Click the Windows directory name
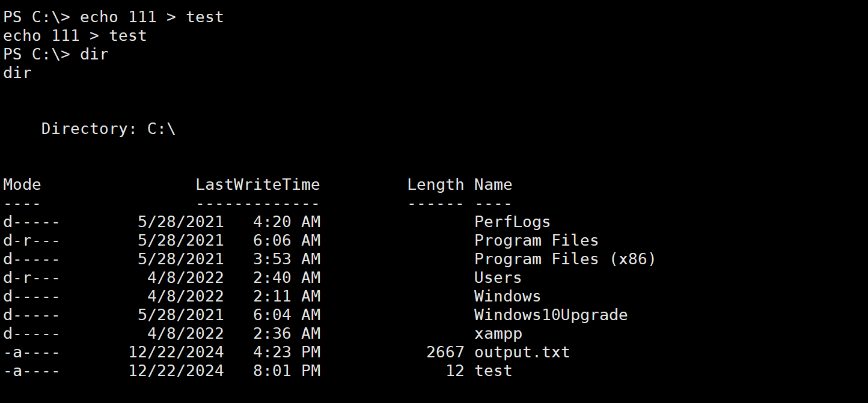Screen dimensions: 868x403 click(x=507, y=297)
